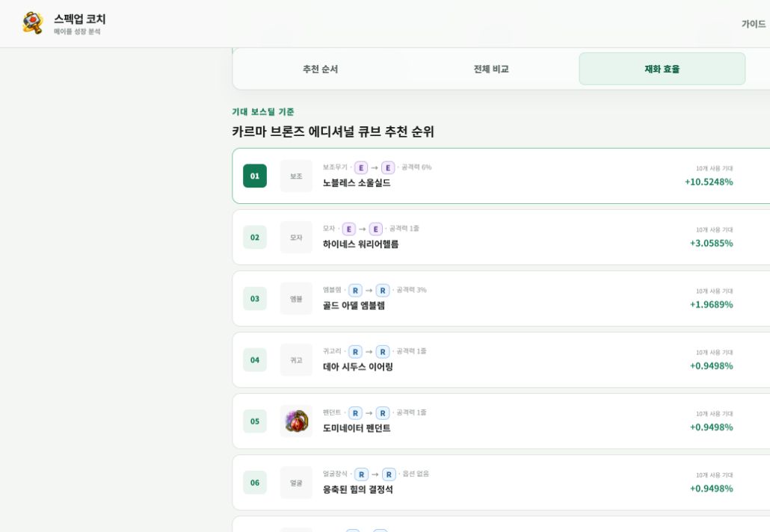This screenshot has width=770, height=532.
Task: Click the +0.9498% value on 데아 시두스 이어링
Action: [x=711, y=366]
